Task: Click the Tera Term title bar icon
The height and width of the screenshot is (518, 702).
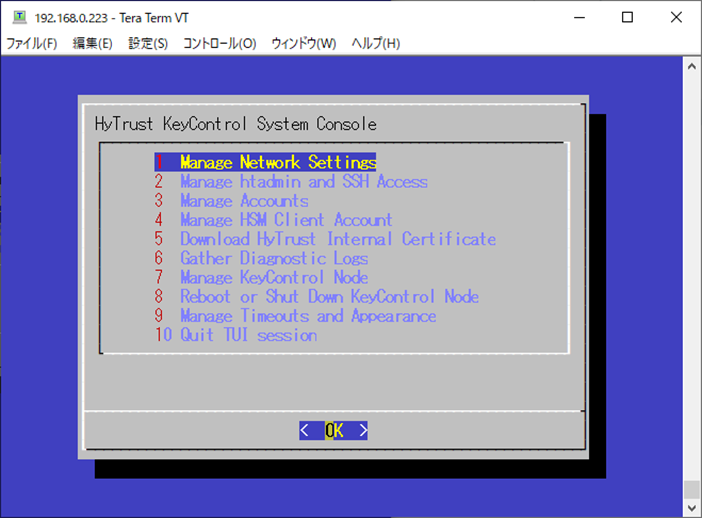Action: 20,17
